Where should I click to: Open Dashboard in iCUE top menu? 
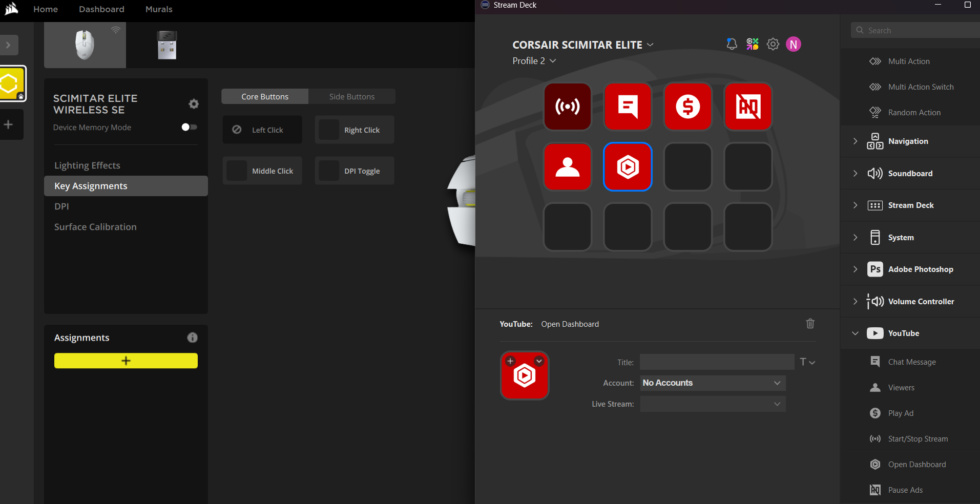[101, 9]
